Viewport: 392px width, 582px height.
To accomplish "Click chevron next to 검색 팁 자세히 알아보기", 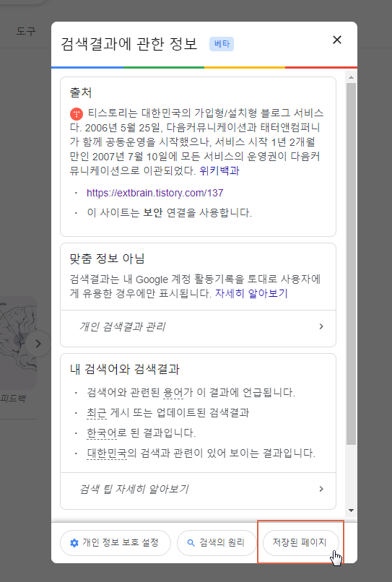I will 321,489.
